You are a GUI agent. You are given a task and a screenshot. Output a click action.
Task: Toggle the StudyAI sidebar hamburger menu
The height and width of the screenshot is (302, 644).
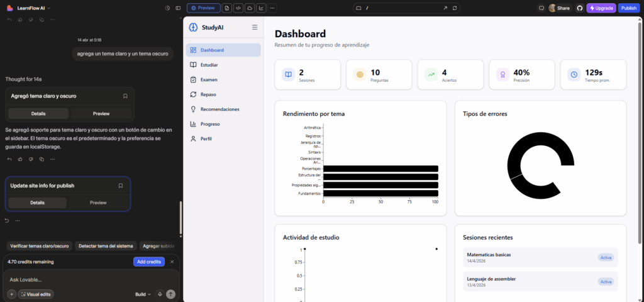255,27
